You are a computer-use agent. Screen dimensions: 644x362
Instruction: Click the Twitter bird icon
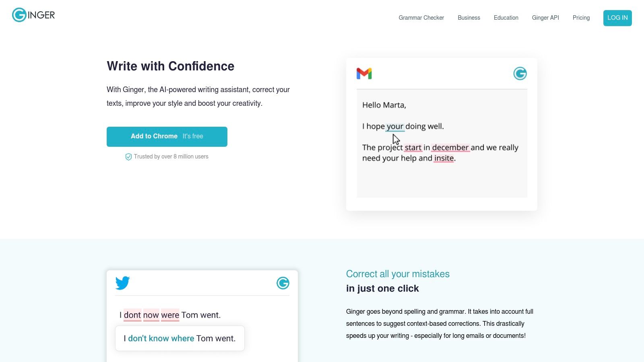pos(122,283)
